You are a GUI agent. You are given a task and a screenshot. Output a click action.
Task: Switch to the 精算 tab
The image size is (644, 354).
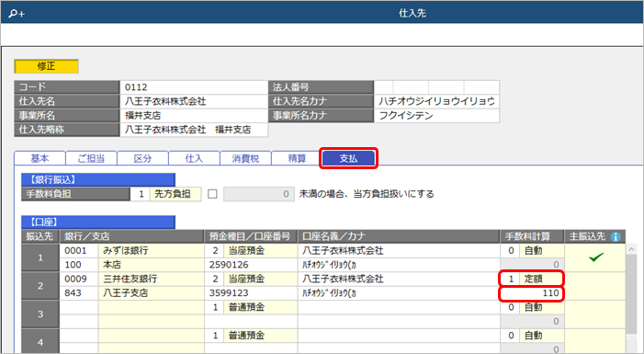pyautogui.click(x=297, y=158)
